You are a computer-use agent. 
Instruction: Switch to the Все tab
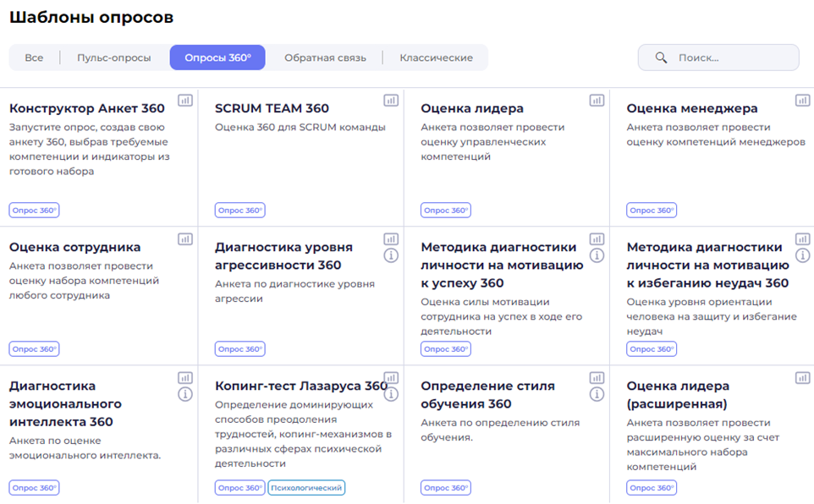tap(34, 58)
